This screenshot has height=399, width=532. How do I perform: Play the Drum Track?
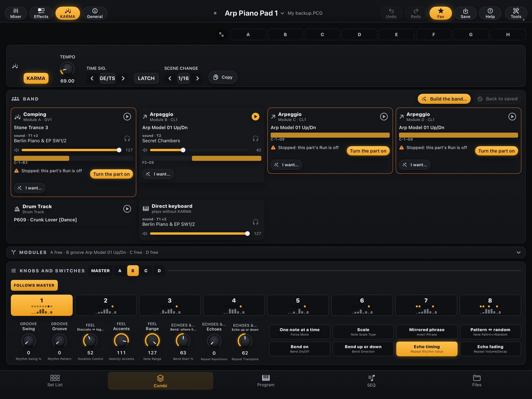(x=127, y=209)
